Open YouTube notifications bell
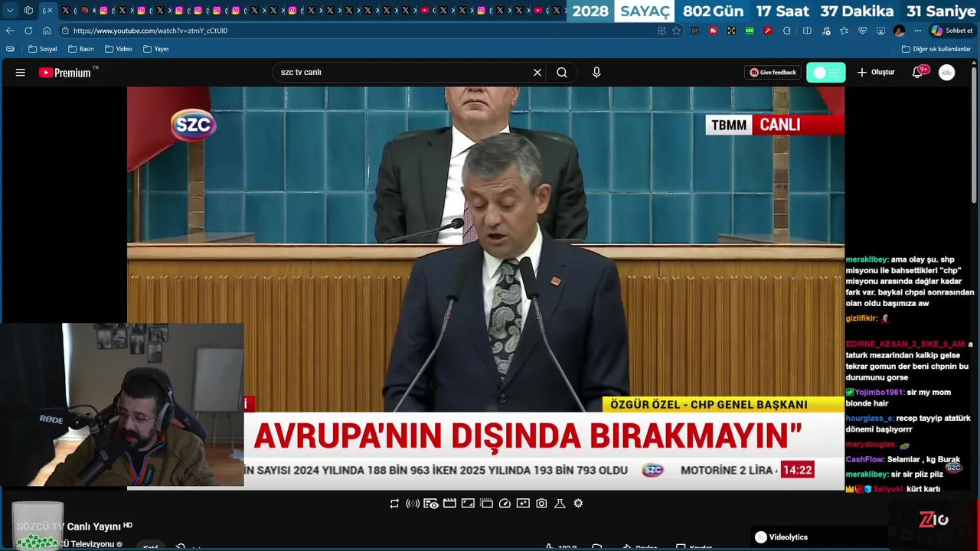Image resolution: width=980 pixels, height=551 pixels. click(917, 73)
